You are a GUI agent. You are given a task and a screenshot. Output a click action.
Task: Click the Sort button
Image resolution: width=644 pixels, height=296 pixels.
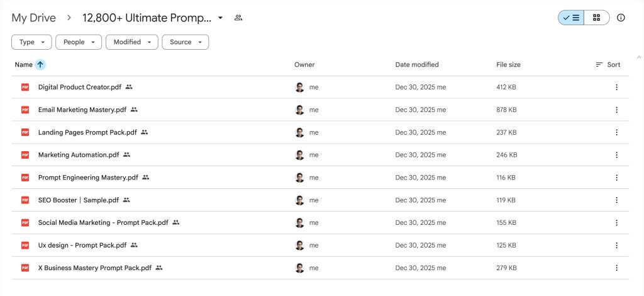coord(608,64)
